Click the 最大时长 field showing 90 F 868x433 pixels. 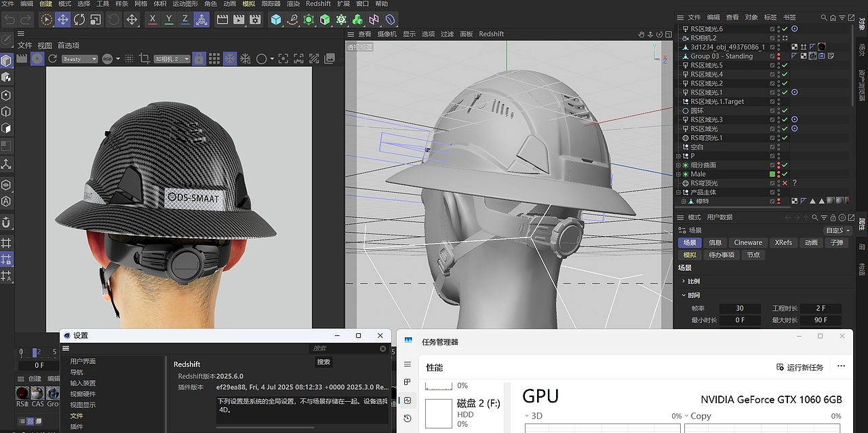tap(821, 320)
